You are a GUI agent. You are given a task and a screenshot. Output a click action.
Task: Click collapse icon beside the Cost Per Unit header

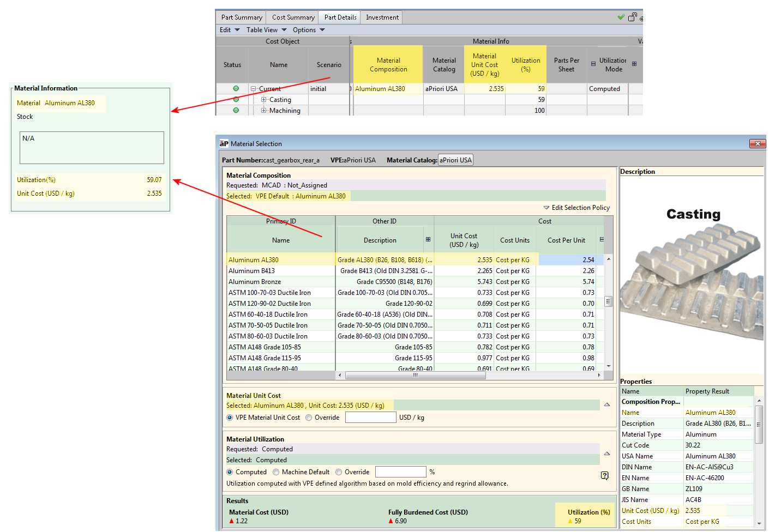[602, 240]
